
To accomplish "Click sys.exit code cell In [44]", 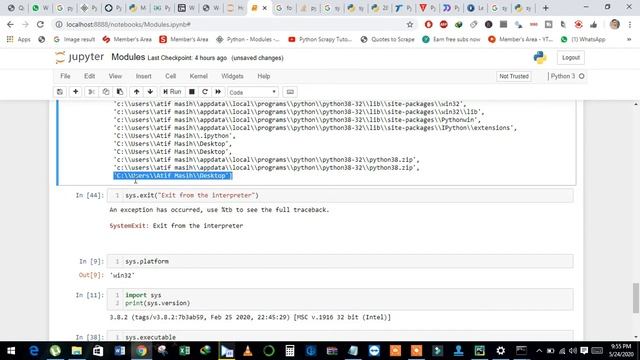I will 340,196.
